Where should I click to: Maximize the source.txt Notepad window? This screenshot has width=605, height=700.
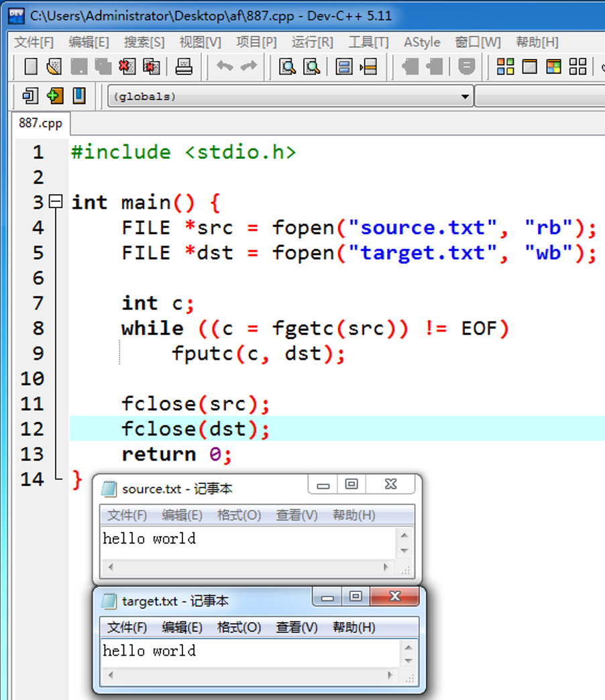pos(351,485)
